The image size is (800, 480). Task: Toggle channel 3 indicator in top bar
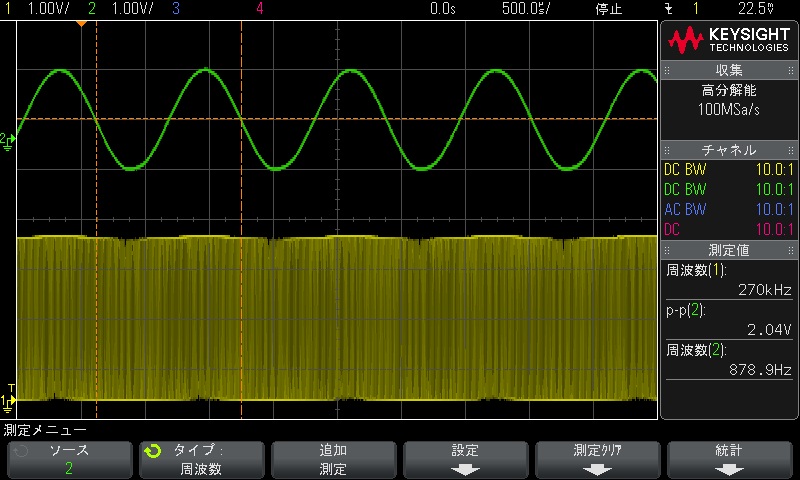point(176,8)
